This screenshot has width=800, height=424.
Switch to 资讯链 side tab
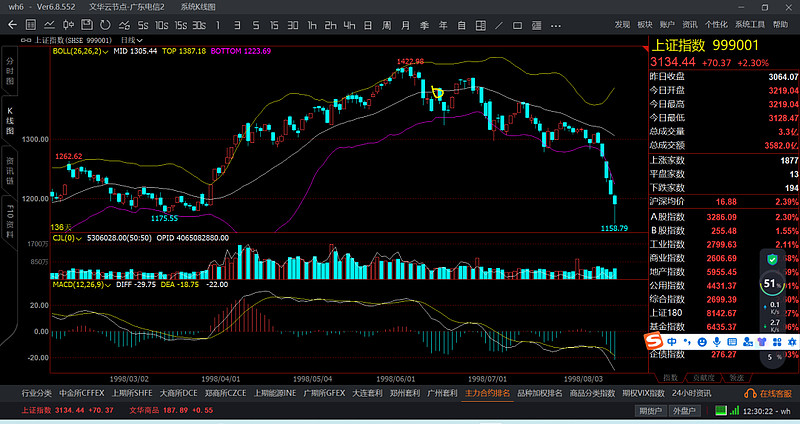pyautogui.click(x=10, y=170)
